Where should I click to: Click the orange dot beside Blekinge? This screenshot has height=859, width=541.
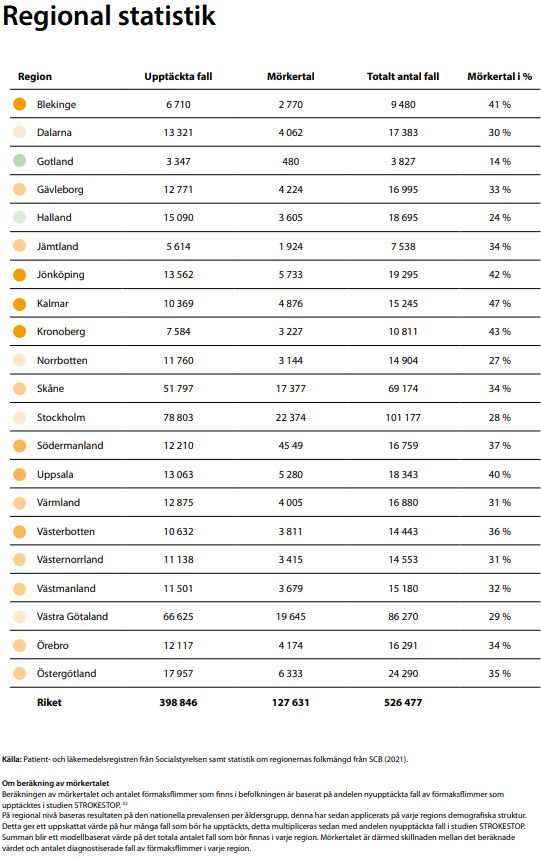[x=20, y=104]
